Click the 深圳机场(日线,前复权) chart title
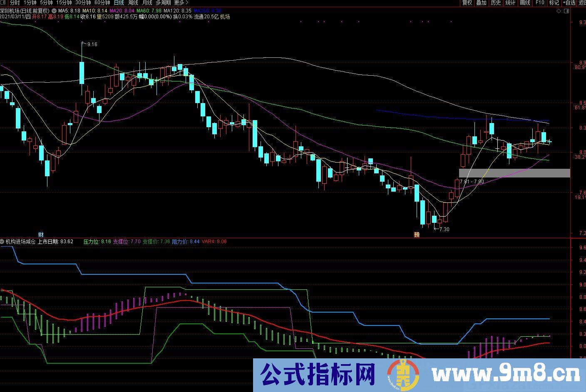586x392 pixels. point(25,11)
